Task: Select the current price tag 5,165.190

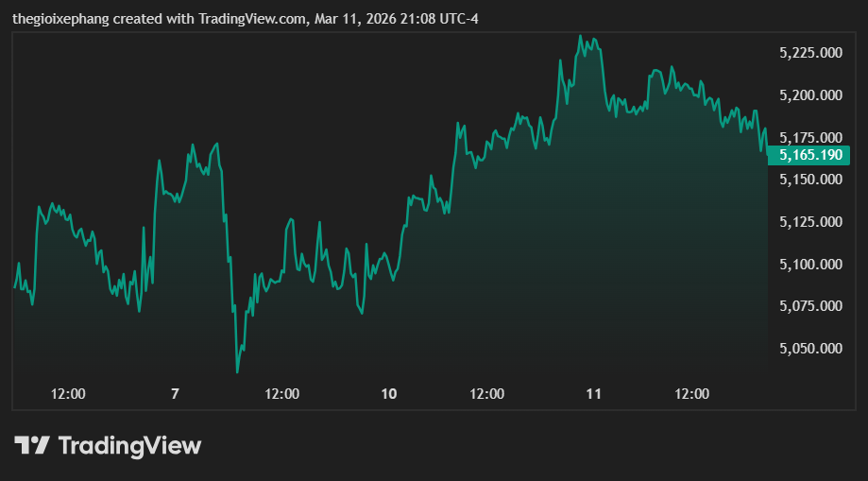Action: [809, 155]
